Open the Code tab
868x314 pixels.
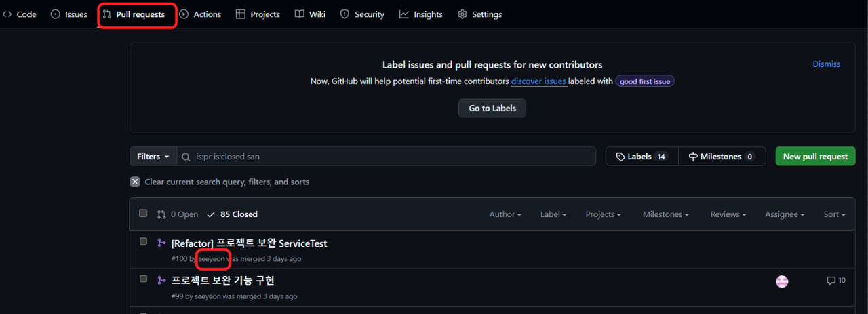pyautogui.click(x=20, y=14)
